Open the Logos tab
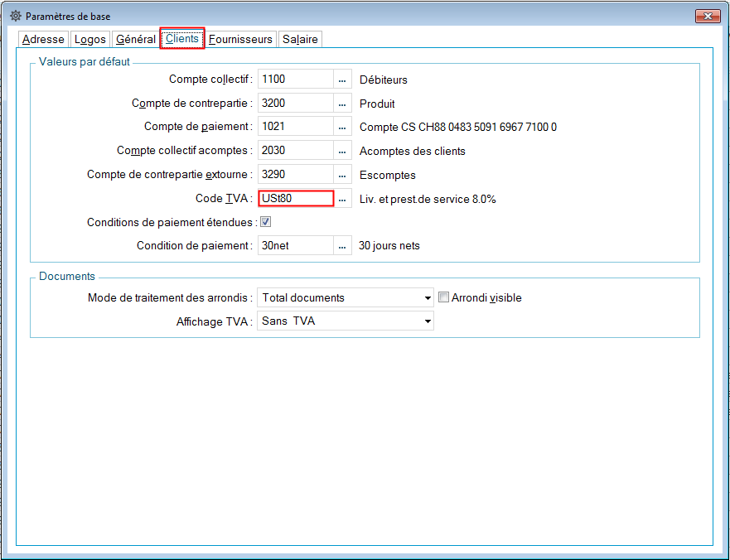Image resolution: width=730 pixels, height=560 pixels. 90,39
